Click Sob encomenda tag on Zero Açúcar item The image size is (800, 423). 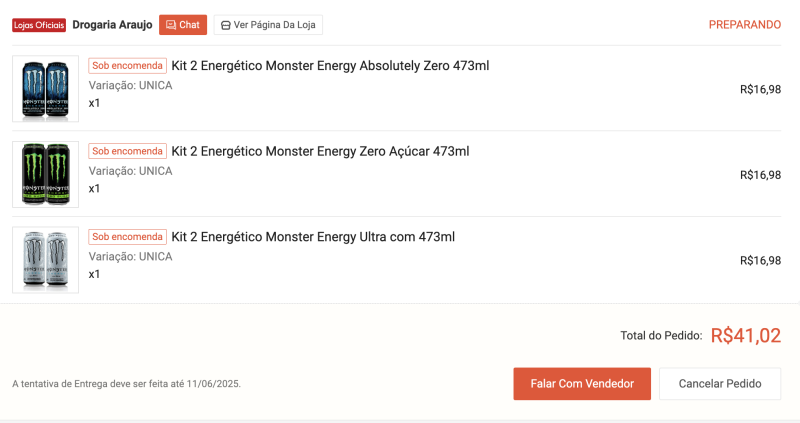pyautogui.click(x=127, y=151)
